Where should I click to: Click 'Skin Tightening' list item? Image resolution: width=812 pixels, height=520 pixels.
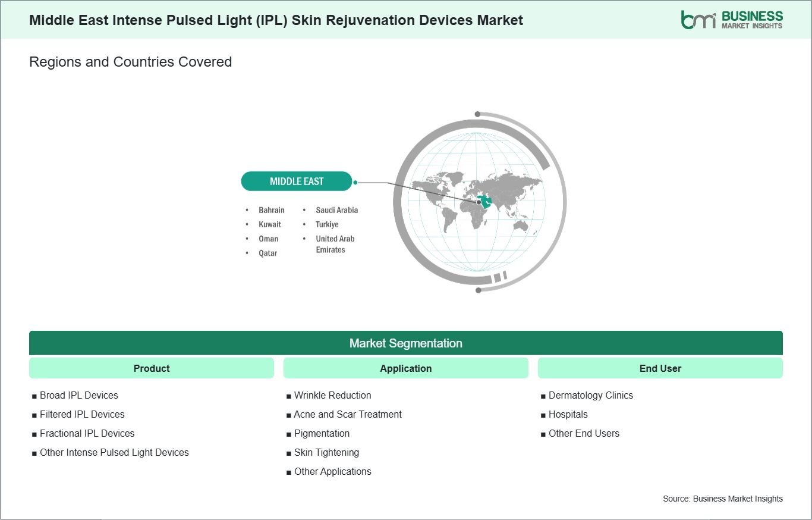(326, 452)
